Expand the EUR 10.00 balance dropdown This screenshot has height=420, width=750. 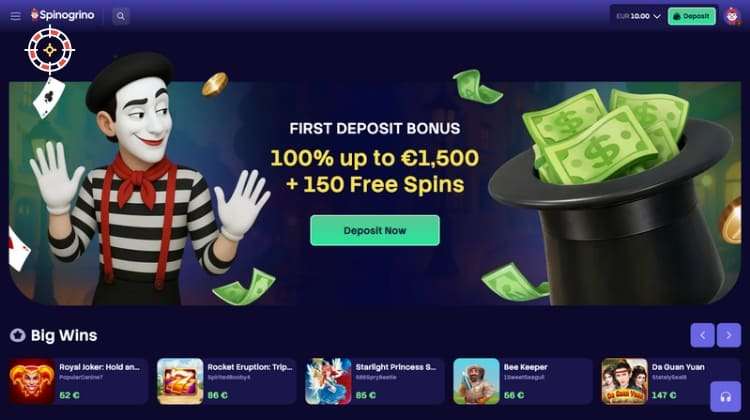click(x=638, y=16)
